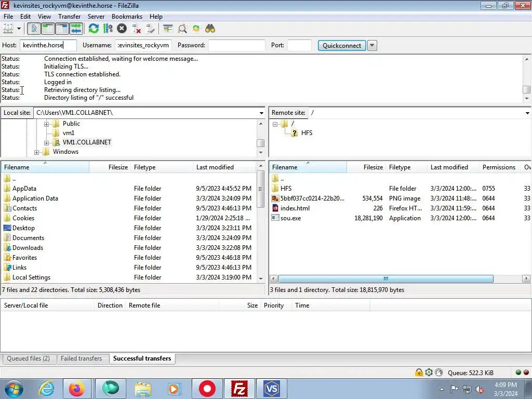This screenshot has width=532, height=399.
Task: Collapse the remote root folder node
Action: coord(275,124)
